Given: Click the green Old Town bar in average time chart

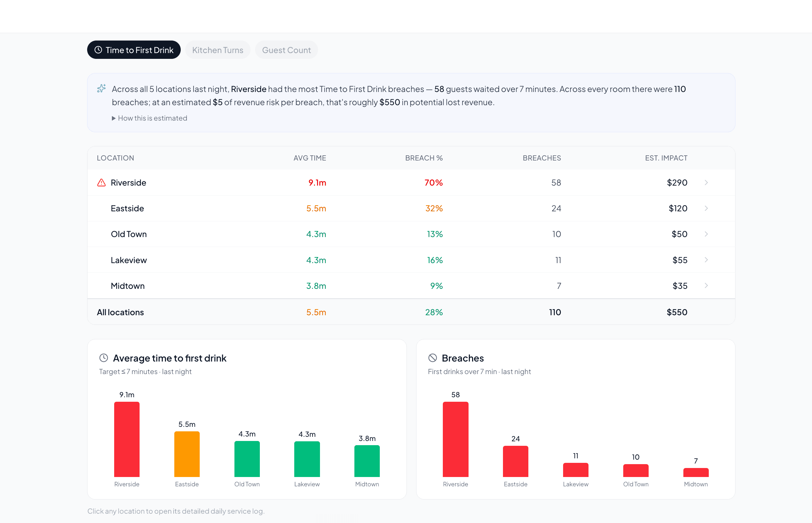Looking at the screenshot, I should 247,459.
